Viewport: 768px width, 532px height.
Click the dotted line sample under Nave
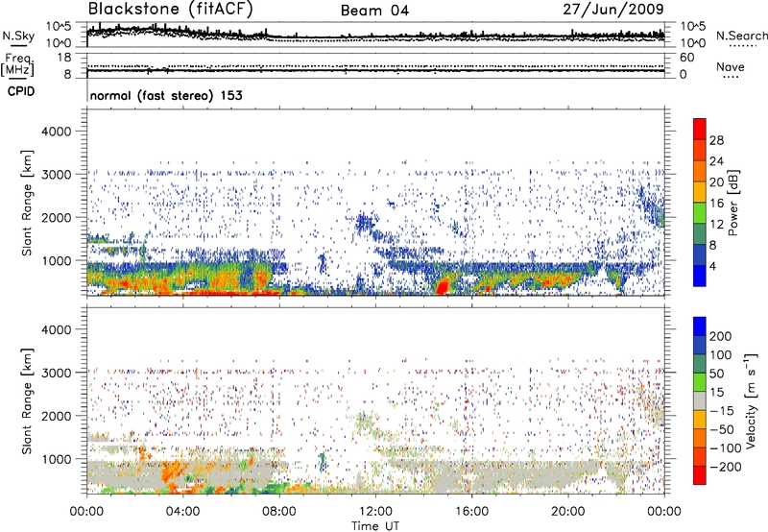732,77
